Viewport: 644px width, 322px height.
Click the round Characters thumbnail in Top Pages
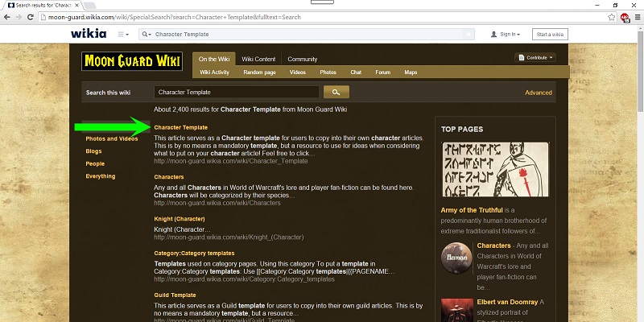tap(456, 258)
